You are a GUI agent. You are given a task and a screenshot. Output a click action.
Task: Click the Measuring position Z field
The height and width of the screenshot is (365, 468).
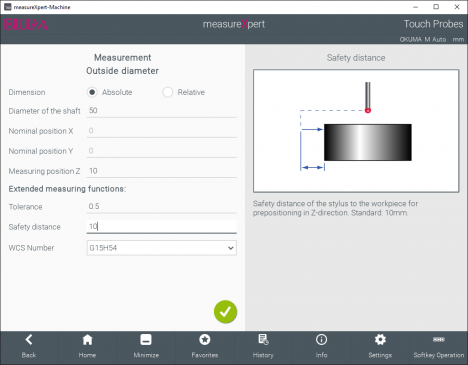162,171
